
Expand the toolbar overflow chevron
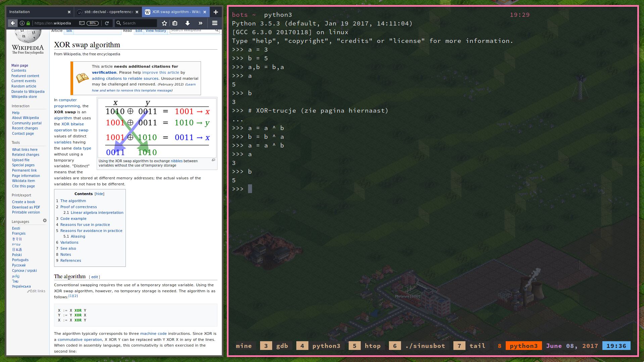click(200, 23)
